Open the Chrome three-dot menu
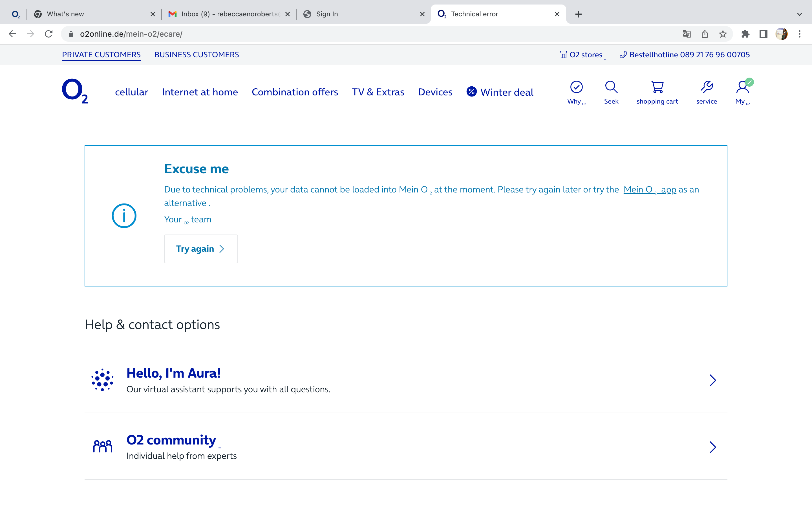 (x=800, y=34)
